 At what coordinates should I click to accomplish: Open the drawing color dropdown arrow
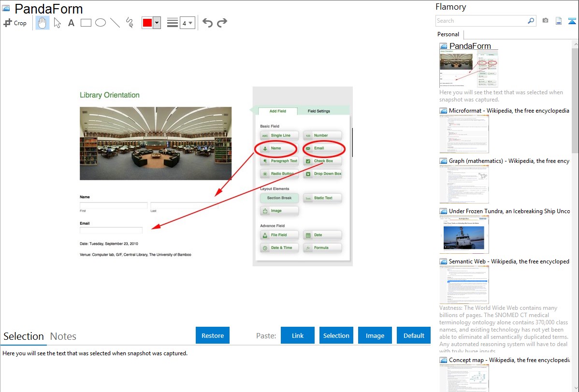click(x=157, y=23)
